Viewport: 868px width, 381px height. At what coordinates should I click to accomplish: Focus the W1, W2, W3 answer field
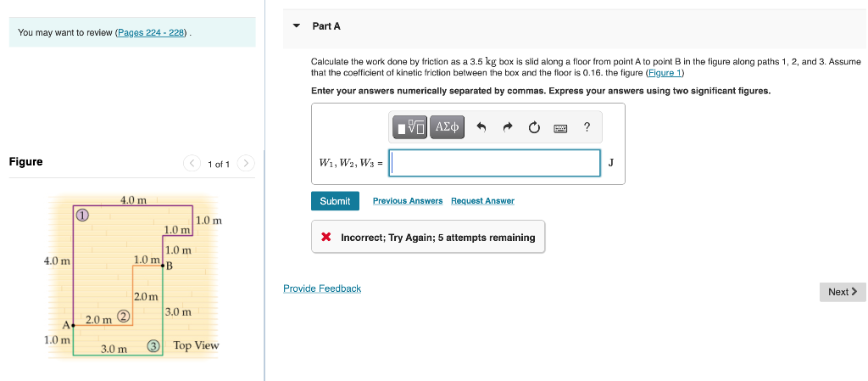494,163
